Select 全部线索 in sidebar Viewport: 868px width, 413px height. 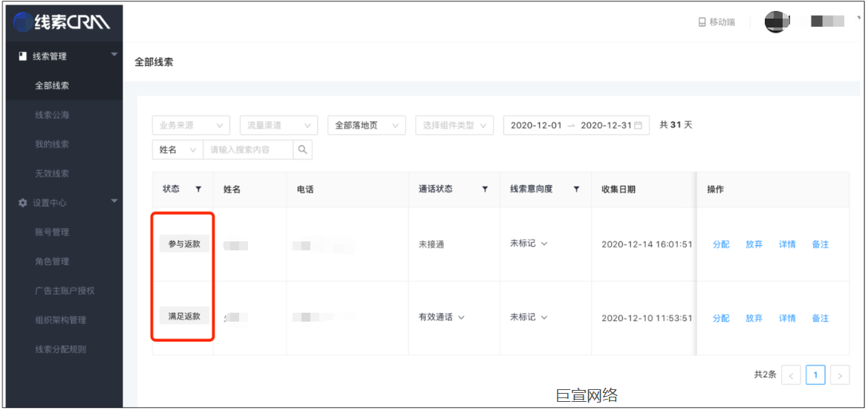pyautogui.click(x=52, y=86)
